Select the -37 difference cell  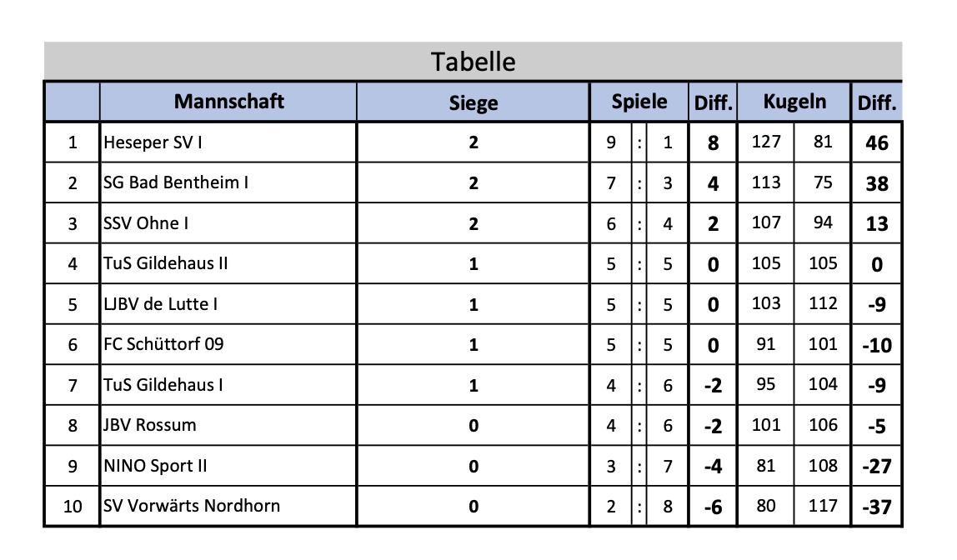pyautogui.click(x=877, y=507)
